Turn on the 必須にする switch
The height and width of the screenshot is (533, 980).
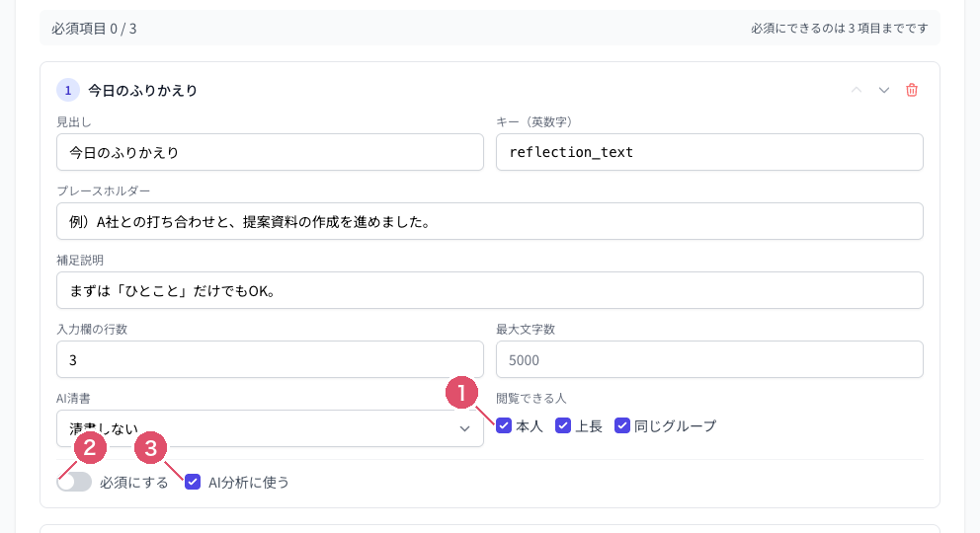[x=74, y=482]
